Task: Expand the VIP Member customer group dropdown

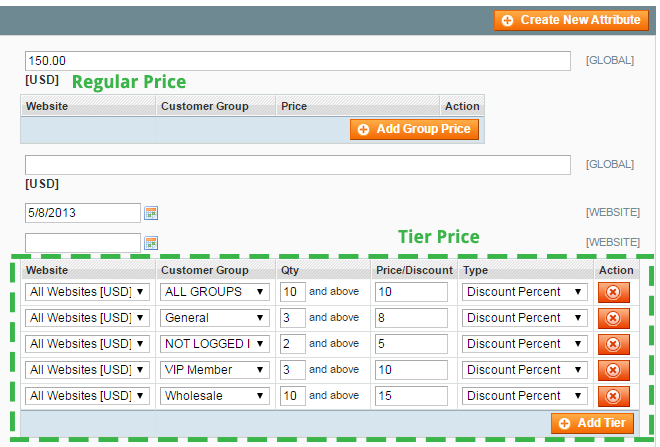Action: click(x=215, y=370)
